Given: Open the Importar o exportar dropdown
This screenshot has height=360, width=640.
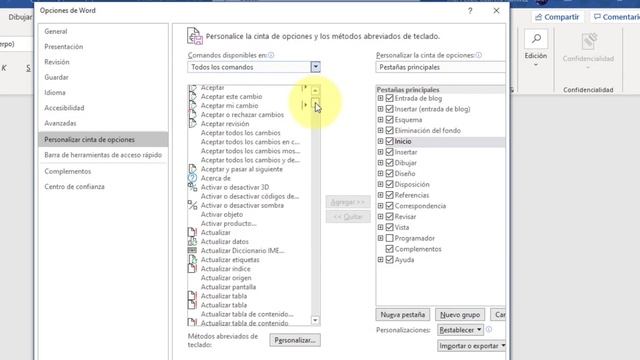Looking at the screenshot, I should pos(471,346).
